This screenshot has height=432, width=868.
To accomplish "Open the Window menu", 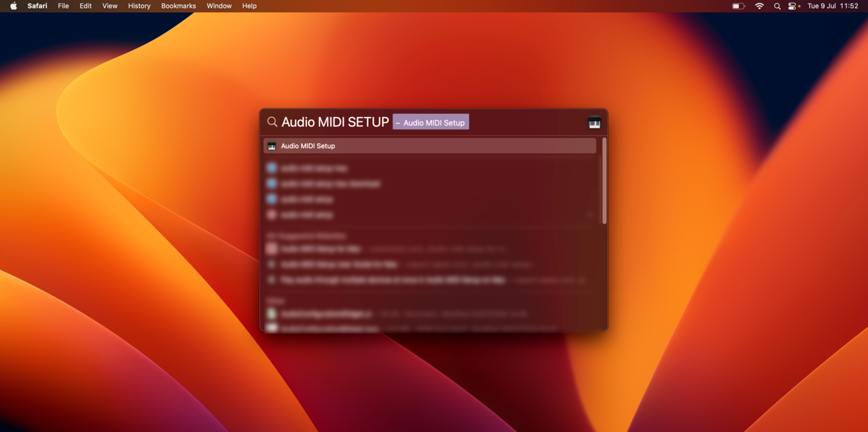I will click(x=219, y=6).
